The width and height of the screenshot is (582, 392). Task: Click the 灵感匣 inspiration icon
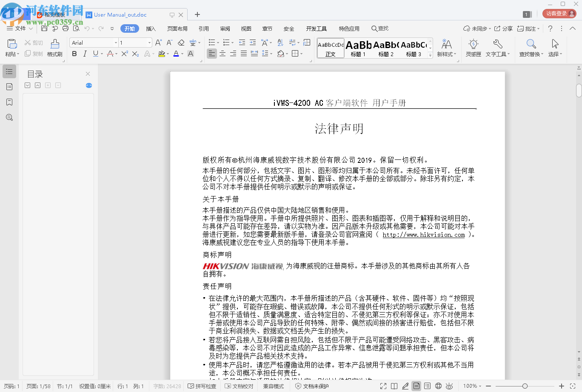[474, 47]
